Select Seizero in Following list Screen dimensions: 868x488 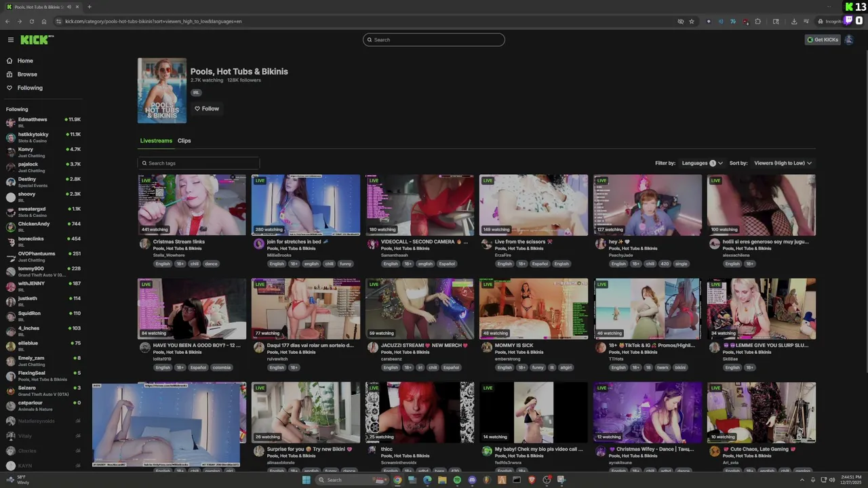(42, 390)
